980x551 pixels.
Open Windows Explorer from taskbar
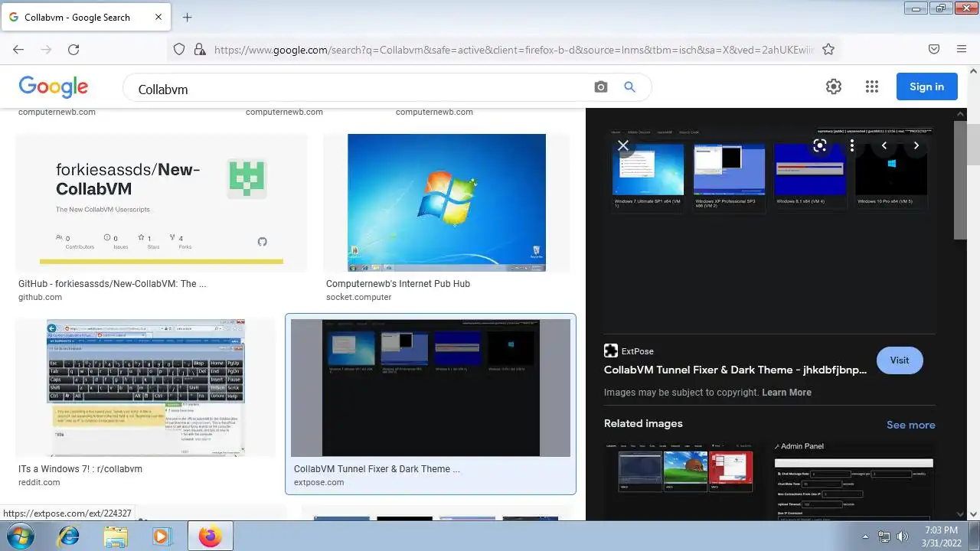point(116,536)
